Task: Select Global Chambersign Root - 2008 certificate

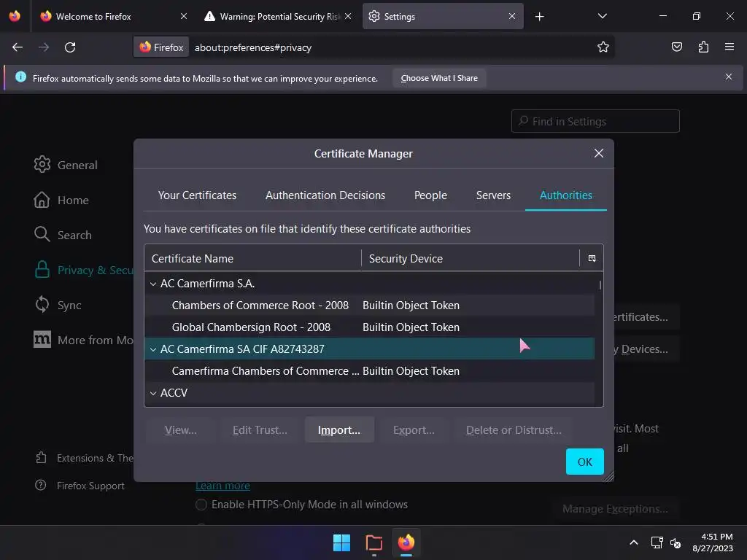Action: point(369,327)
